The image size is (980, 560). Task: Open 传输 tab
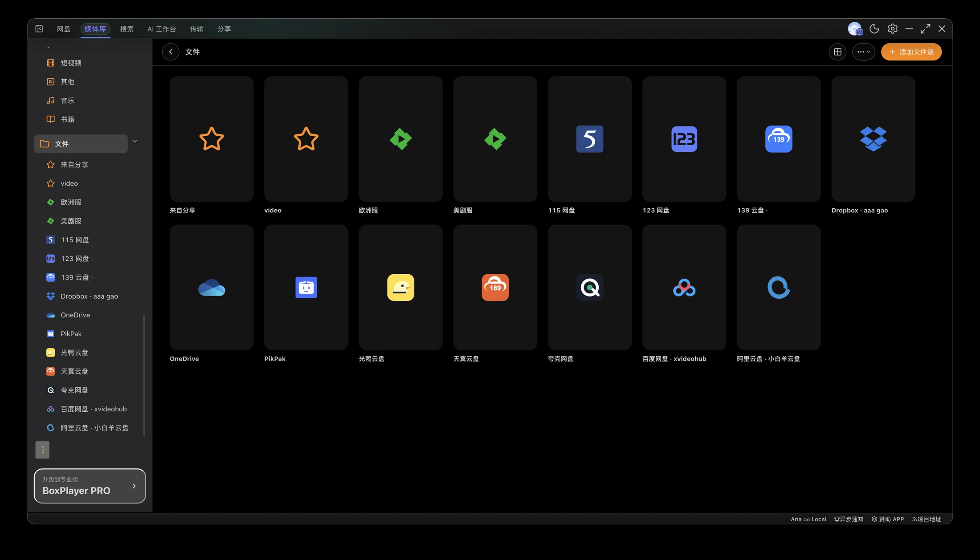pos(196,28)
